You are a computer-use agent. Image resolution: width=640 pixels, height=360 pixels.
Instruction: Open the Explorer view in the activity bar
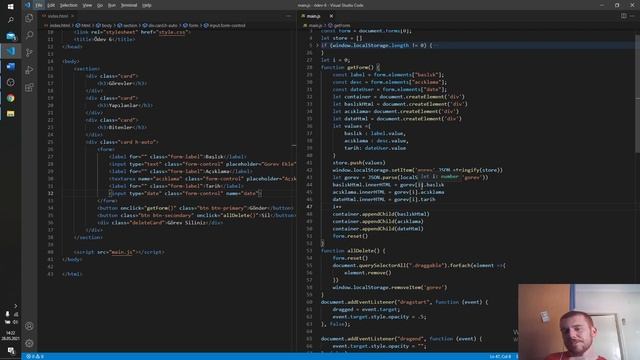29,18
